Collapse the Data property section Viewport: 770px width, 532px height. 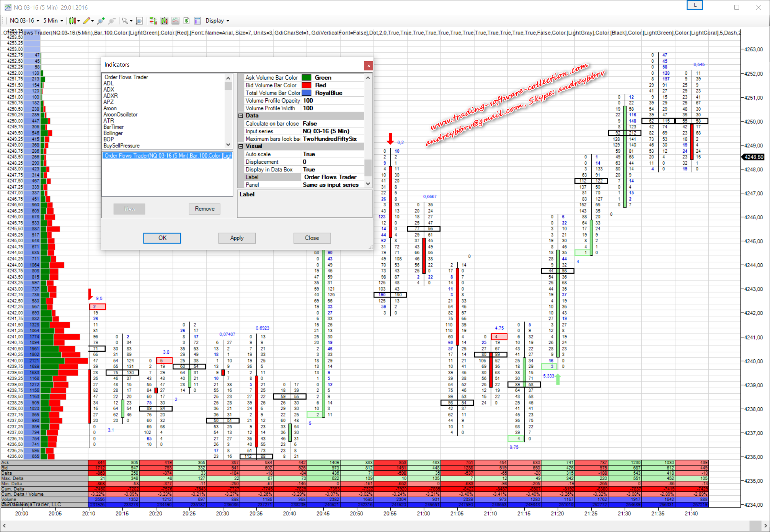pyautogui.click(x=241, y=116)
